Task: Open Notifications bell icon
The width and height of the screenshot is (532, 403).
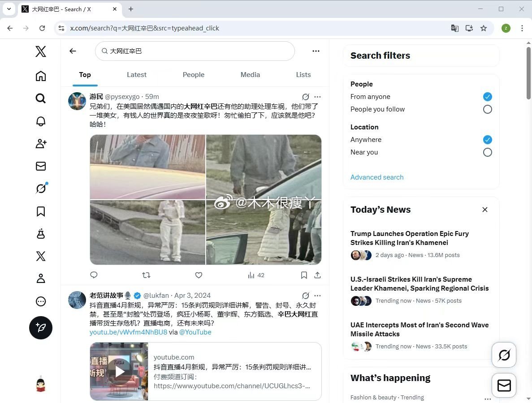Action: [41, 121]
